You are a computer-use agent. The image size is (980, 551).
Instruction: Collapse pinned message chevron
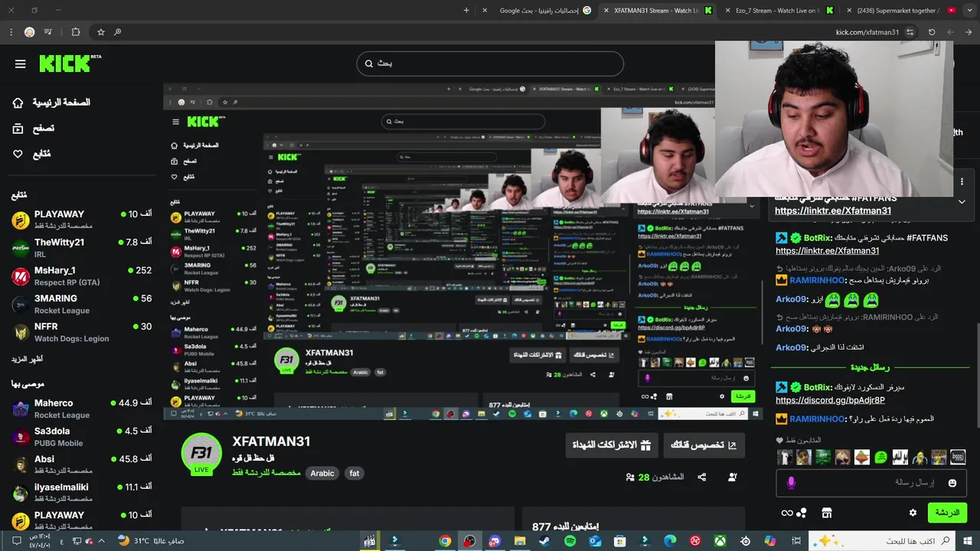point(962,202)
